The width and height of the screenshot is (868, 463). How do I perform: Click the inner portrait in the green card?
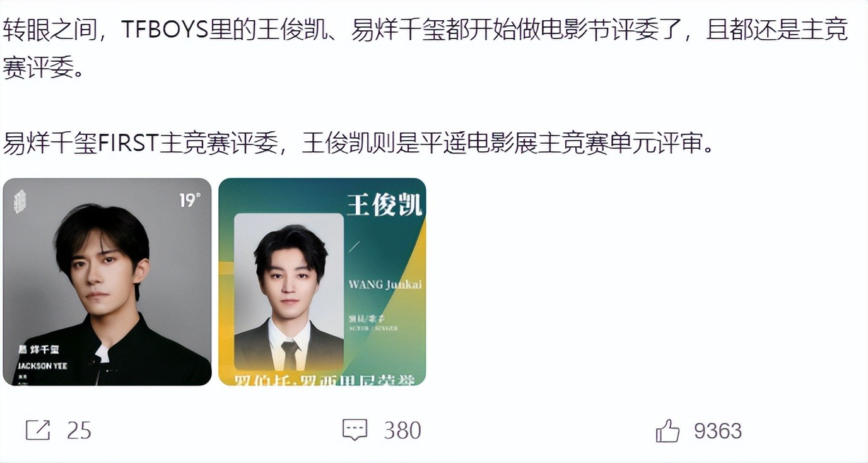click(x=289, y=291)
